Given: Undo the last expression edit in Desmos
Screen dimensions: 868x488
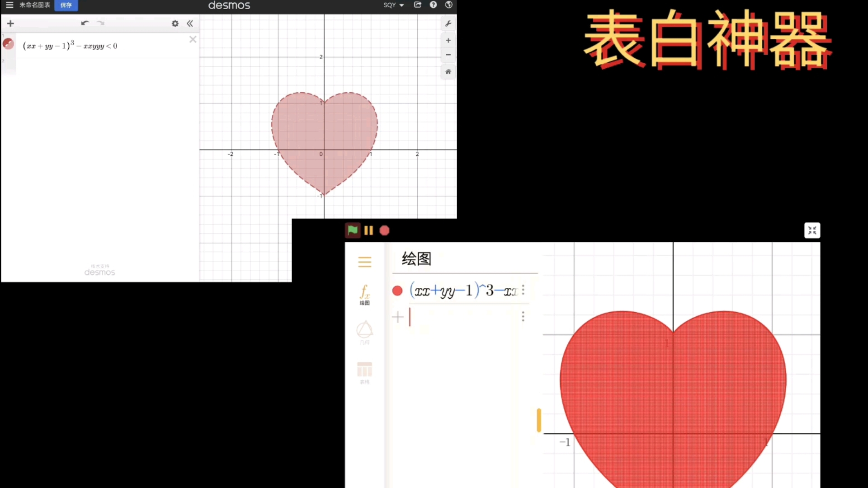Looking at the screenshot, I should (x=85, y=23).
